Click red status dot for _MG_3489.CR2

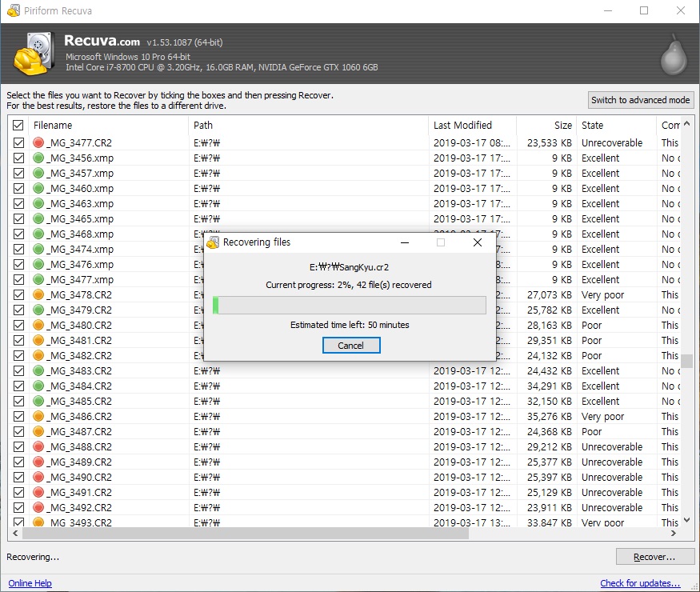tap(38, 462)
